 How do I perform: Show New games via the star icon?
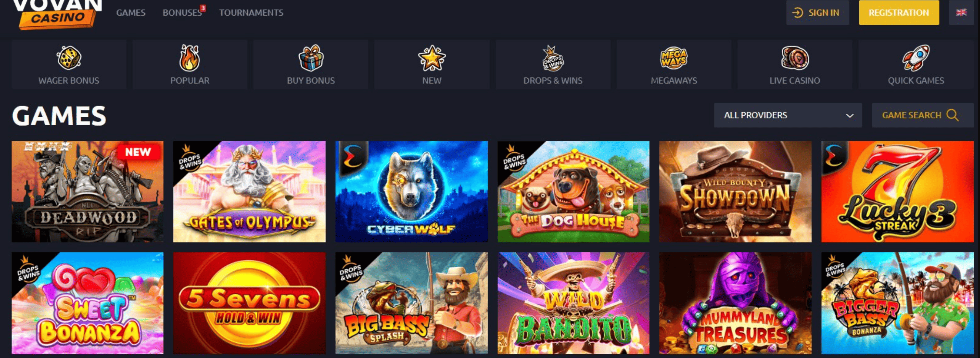click(432, 64)
